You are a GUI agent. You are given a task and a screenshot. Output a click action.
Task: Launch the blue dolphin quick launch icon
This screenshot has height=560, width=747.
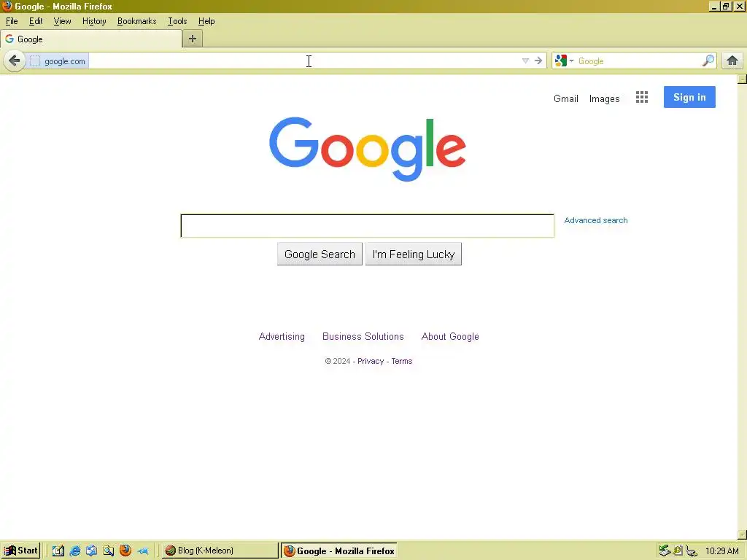pyautogui.click(x=142, y=551)
